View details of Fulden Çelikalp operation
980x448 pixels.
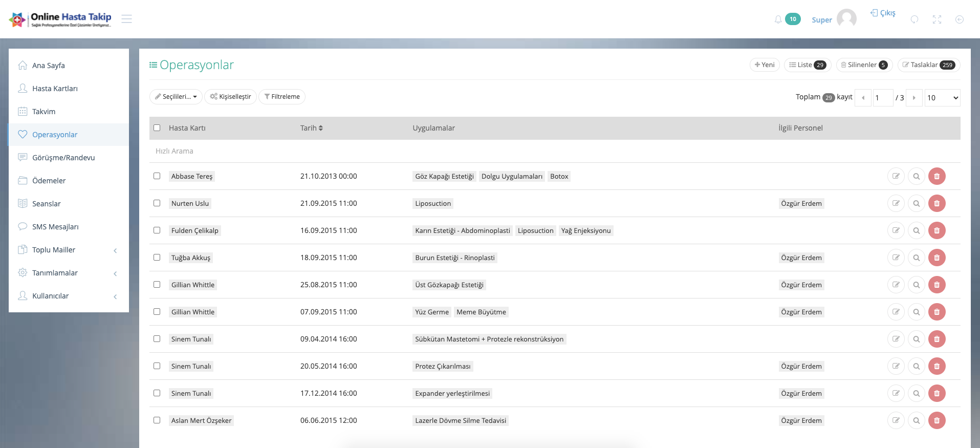916,230
